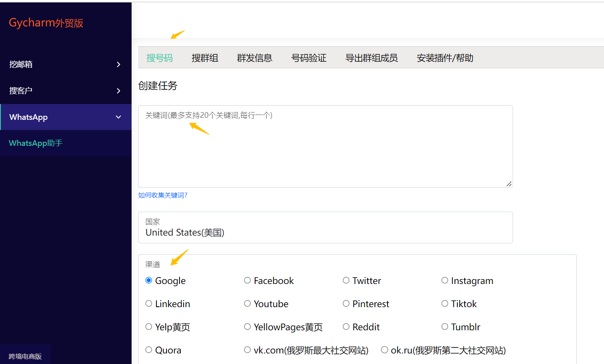This screenshot has width=604, height=364.
Task: Open the 搜客户 sidebar menu
Action: 66,91
